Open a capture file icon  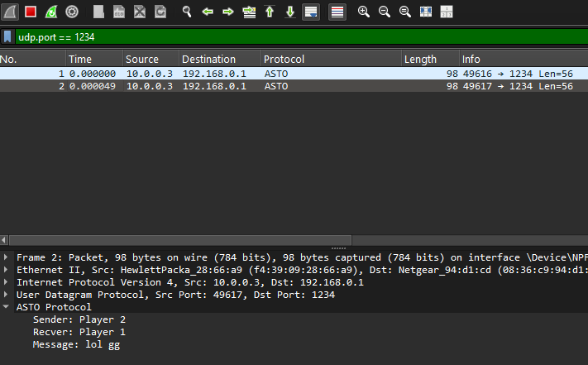98,12
